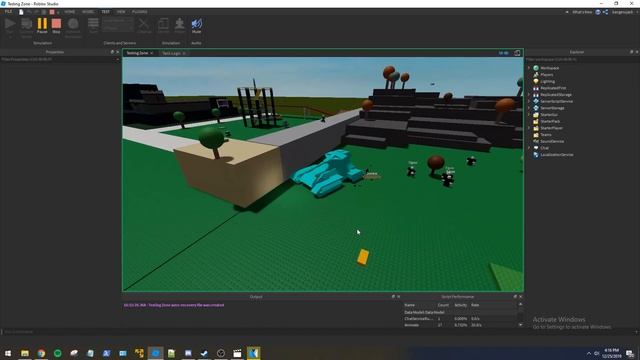
Task: Switch to the VIEW ribbon tab
Action: [x=121, y=12]
